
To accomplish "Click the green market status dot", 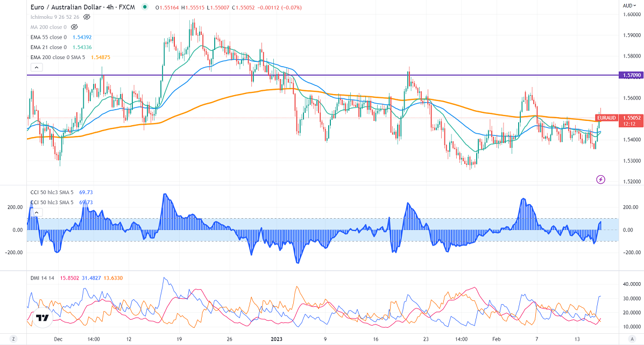I will click(145, 7).
